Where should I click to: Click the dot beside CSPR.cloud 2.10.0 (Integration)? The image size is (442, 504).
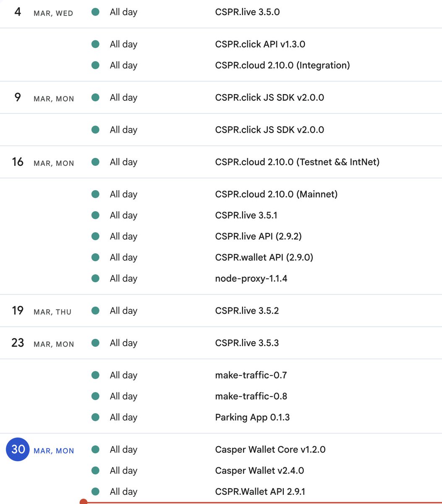pyautogui.click(x=95, y=65)
